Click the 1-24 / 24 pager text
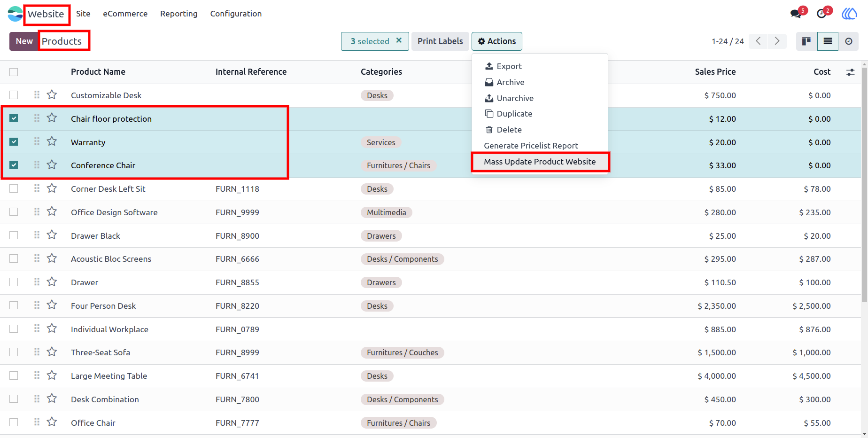The width and height of the screenshot is (868, 438). pos(728,41)
